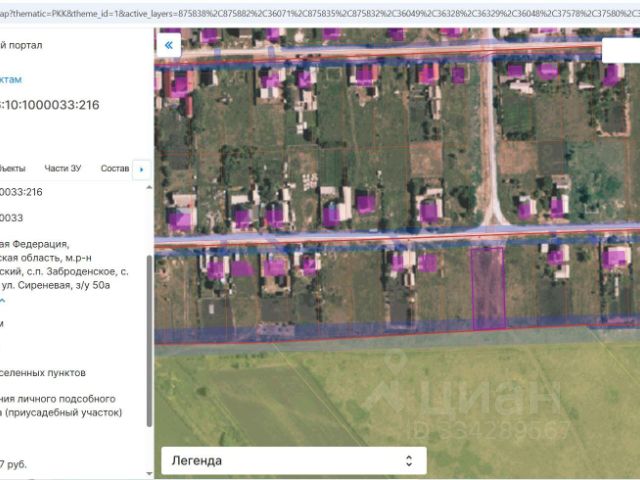Viewport: 640px width, 480px height.
Task: Click the info panel vertical scrollbar thumb
Action: 149,341
